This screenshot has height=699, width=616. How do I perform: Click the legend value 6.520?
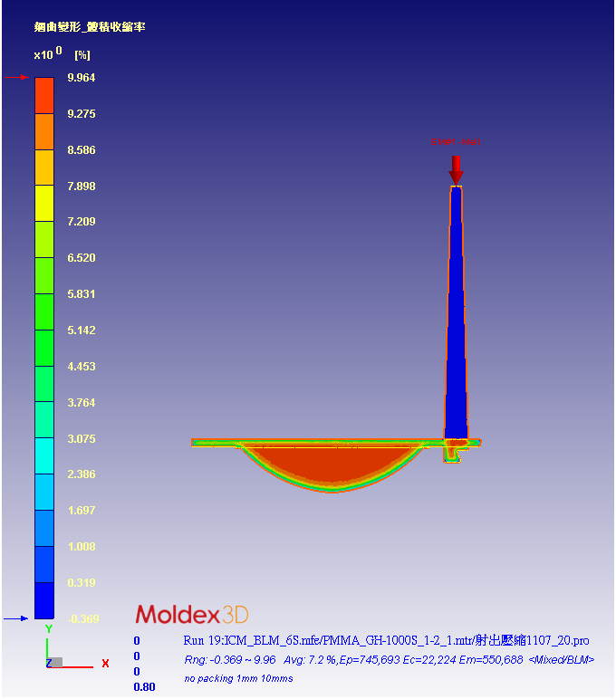tap(82, 258)
